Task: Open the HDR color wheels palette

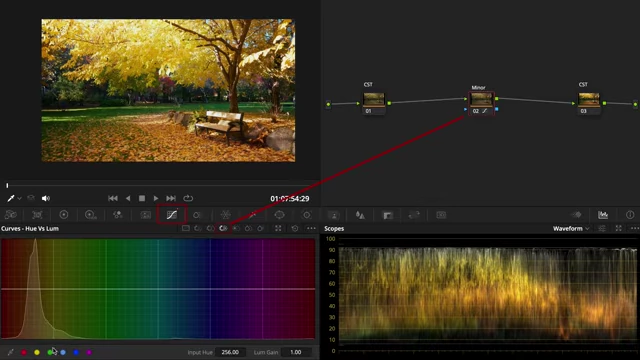Action: (91, 215)
